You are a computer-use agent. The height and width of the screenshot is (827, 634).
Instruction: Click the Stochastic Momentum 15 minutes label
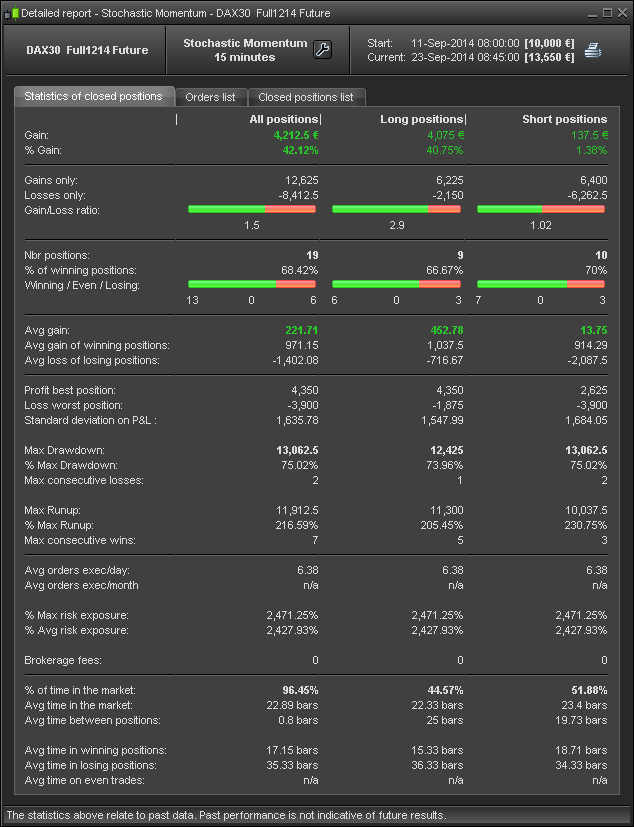pos(245,50)
